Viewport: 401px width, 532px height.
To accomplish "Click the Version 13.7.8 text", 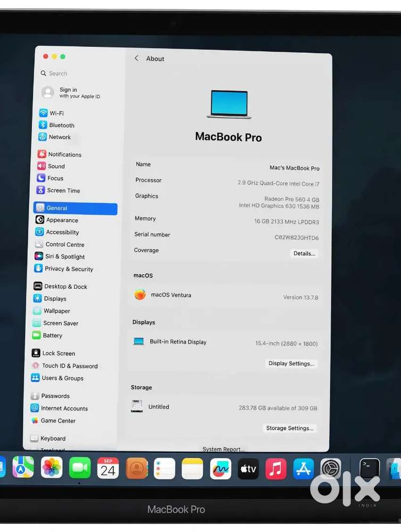I will (300, 297).
